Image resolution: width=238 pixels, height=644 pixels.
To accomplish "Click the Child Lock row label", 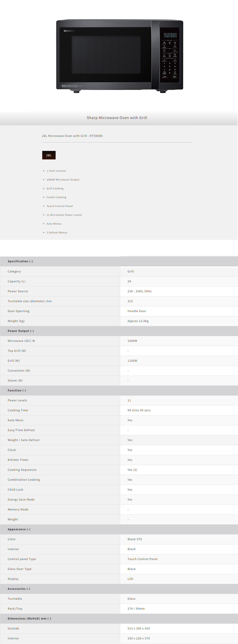I will pyautogui.click(x=15, y=490).
